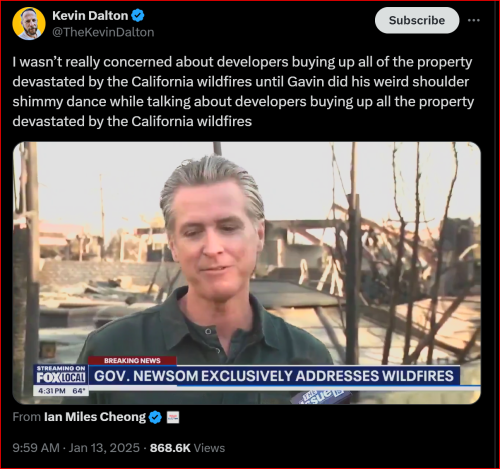Screen dimensions: 500x469
Task: Visit the @TheKevinDalton handle
Action: (103, 32)
